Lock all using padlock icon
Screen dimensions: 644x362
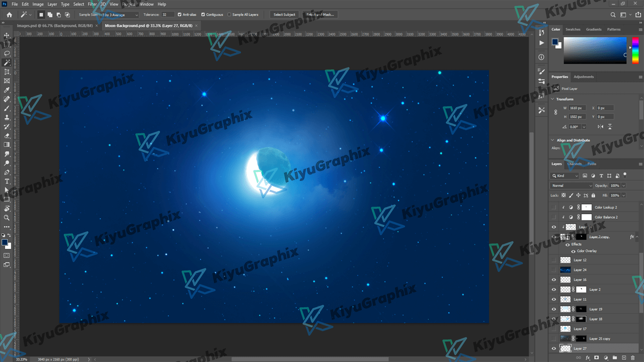click(593, 195)
